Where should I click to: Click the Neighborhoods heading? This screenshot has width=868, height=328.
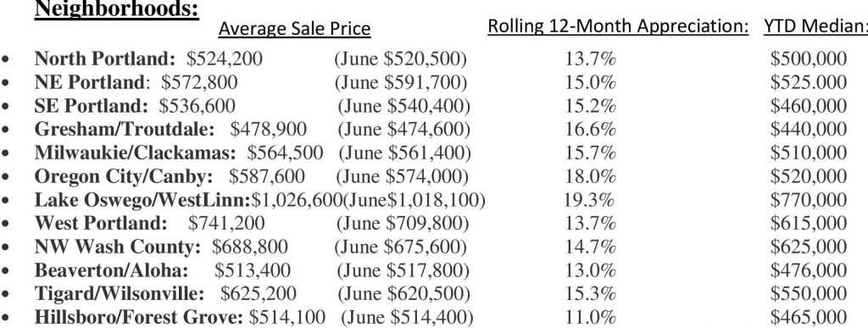click(116, 8)
